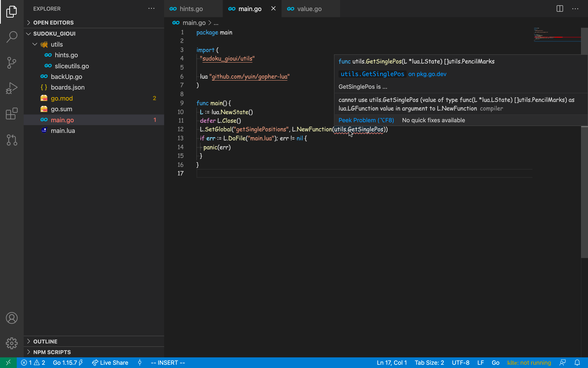Close the main.go editor tab
This screenshot has height=368, width=588.
point(273,9)
